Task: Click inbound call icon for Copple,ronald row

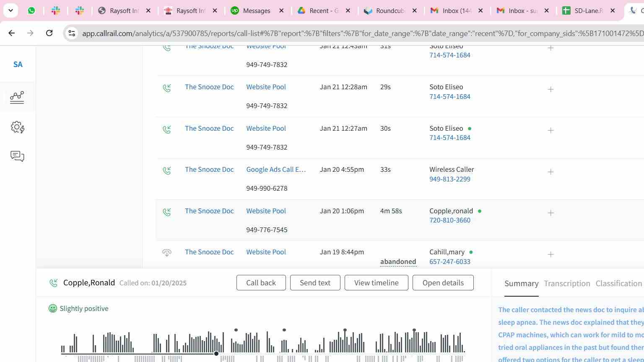Action: (x=167, y=212)
